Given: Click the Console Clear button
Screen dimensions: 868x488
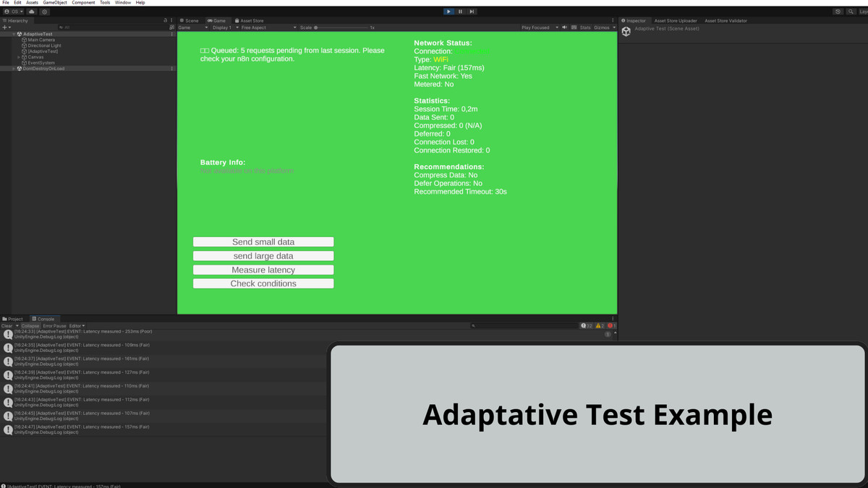Looking at the screenshot, I should tap(7, 326).
